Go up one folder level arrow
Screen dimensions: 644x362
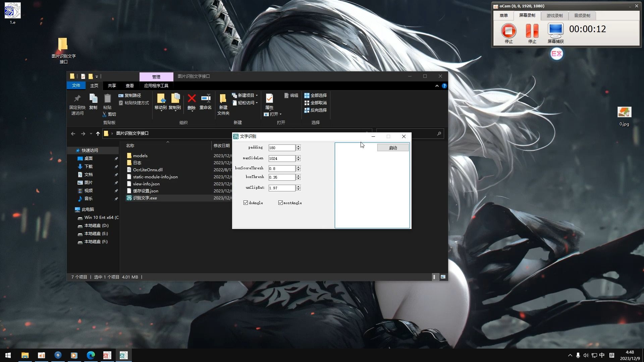98,133
